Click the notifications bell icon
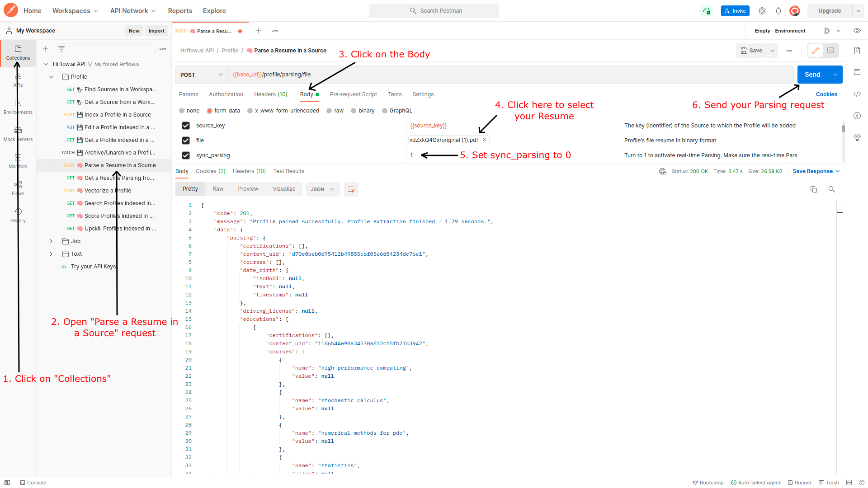 (x=778, y=11)
